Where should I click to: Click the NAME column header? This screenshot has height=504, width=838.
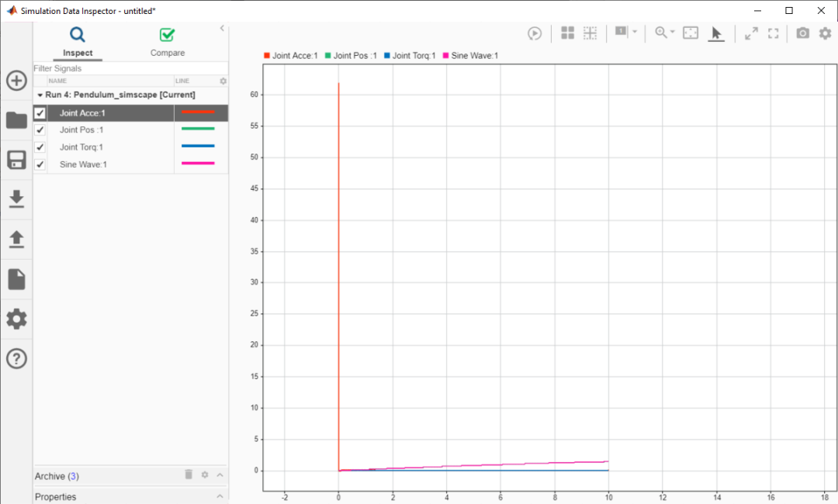click(x=57, y=81)
